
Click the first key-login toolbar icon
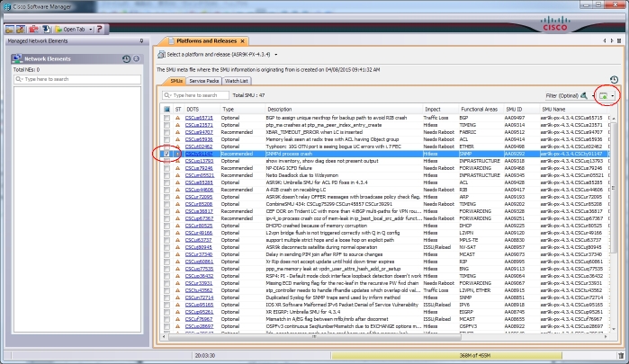point(10,30)
